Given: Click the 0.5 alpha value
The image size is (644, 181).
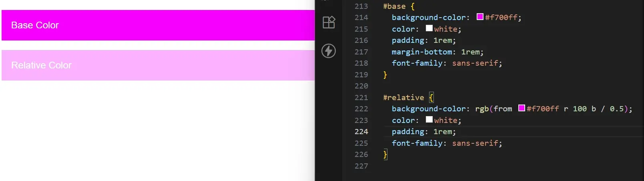Looking at the screenshot, I should (617, 109).
